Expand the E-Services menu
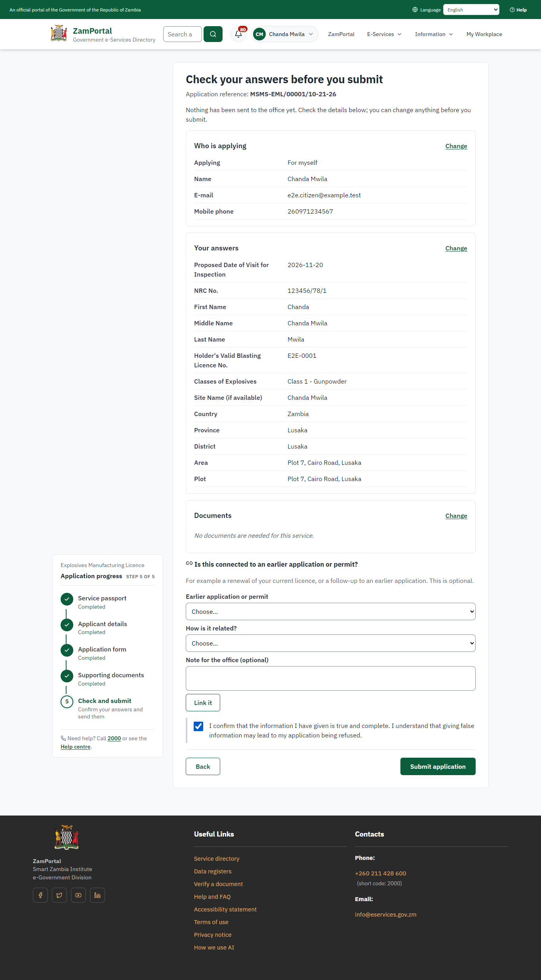 (x=384, y=34)
